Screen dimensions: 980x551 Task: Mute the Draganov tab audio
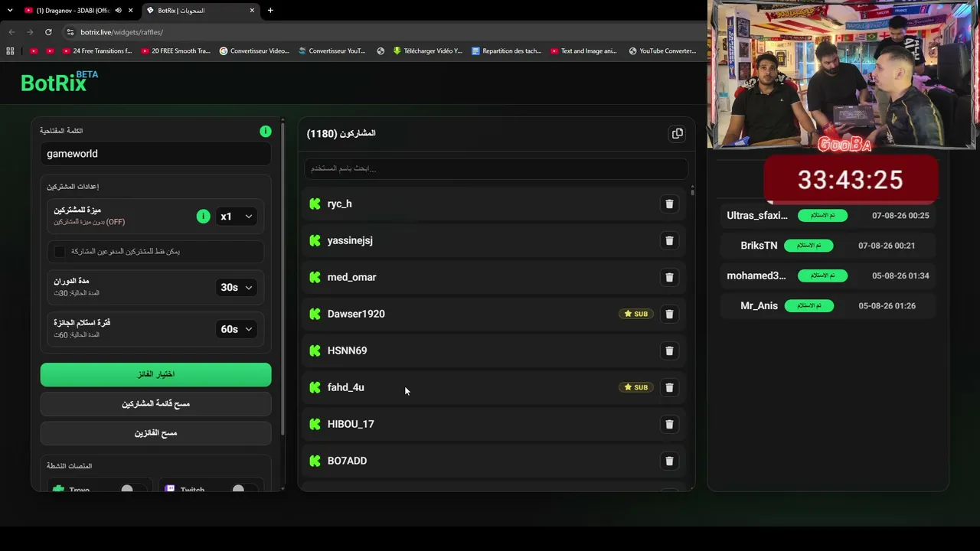(x=118, y=11)
